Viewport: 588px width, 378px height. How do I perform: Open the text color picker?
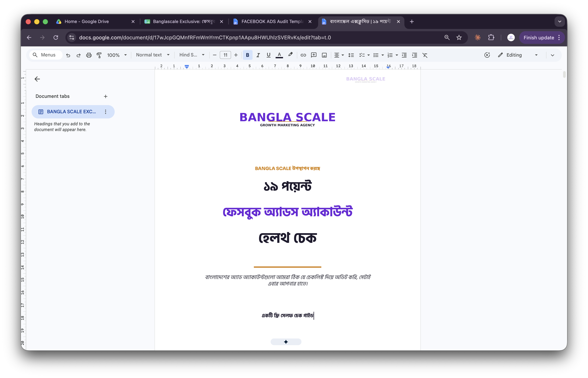279,55
